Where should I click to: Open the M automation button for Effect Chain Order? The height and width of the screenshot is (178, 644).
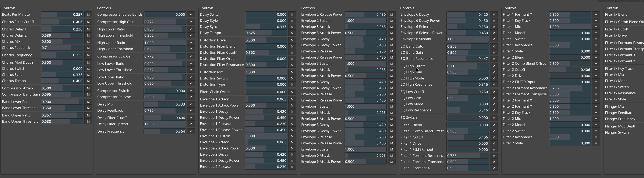click(x=292, y=92)
